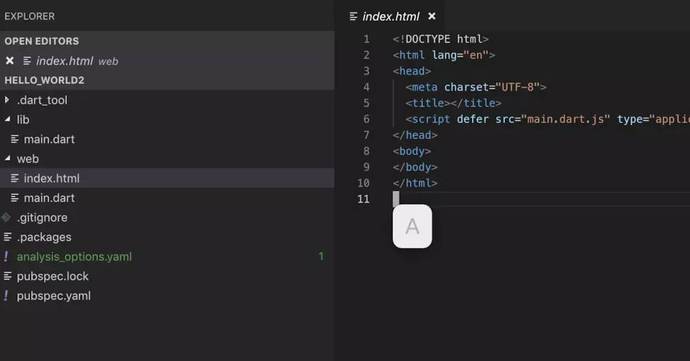This screenshot has width=690, height=361.
Task: Click the problem count badge 1
Action: point(321,256)
